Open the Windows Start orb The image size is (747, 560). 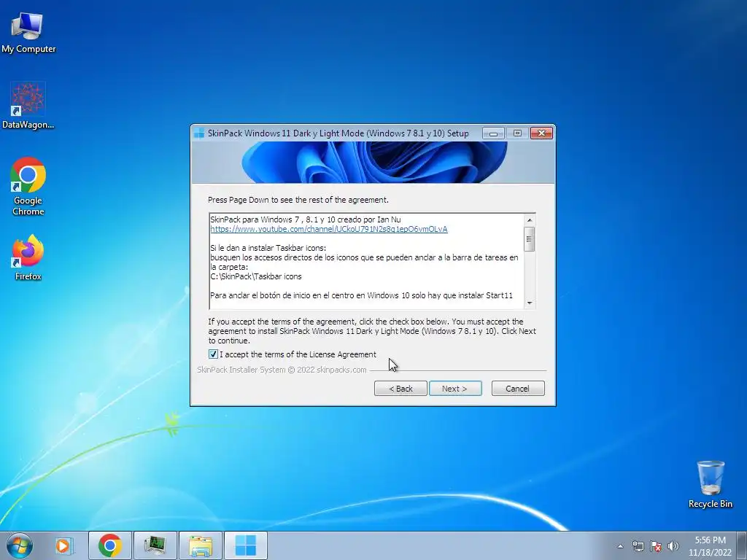pyautogui.click(x=20, y=545)
